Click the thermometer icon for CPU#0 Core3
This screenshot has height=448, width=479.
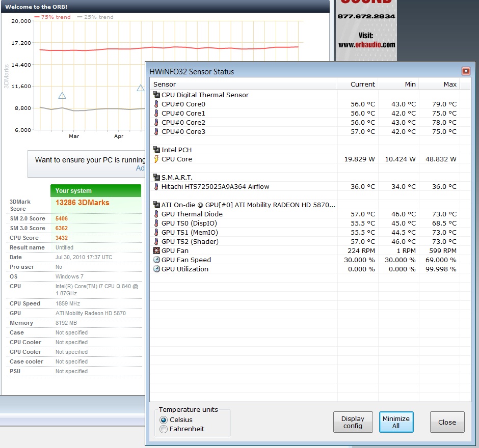(156, 131)
